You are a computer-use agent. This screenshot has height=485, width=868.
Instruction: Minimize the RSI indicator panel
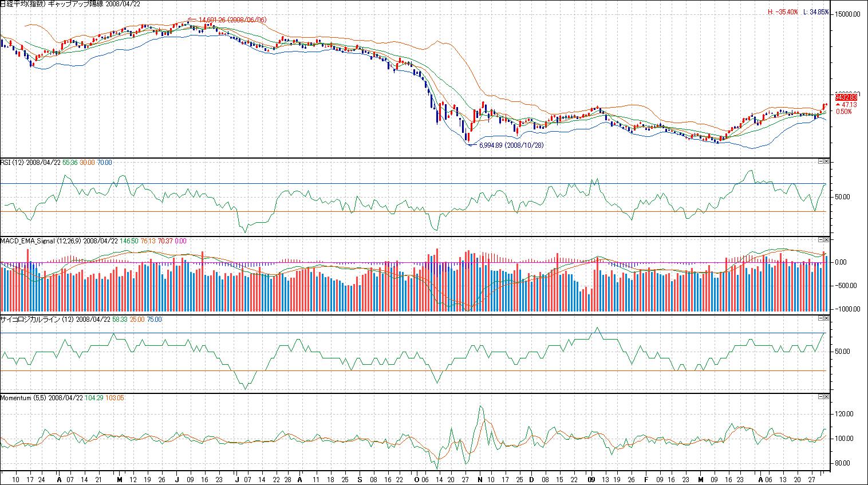point(820,161)
